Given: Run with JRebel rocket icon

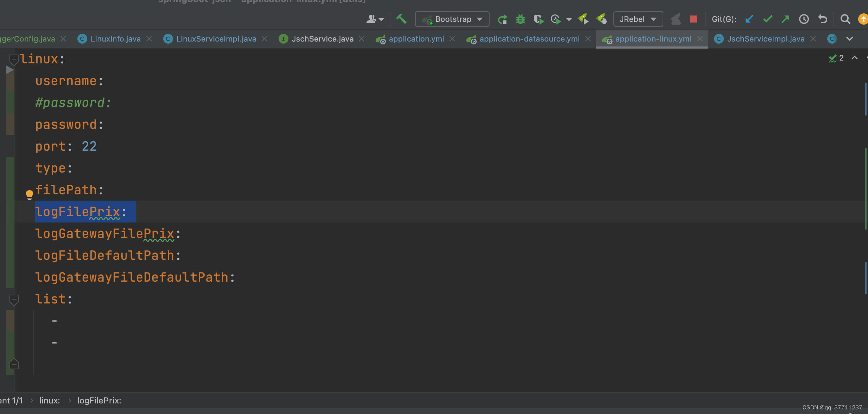Looking at the screenshot, I should (583, 19).
